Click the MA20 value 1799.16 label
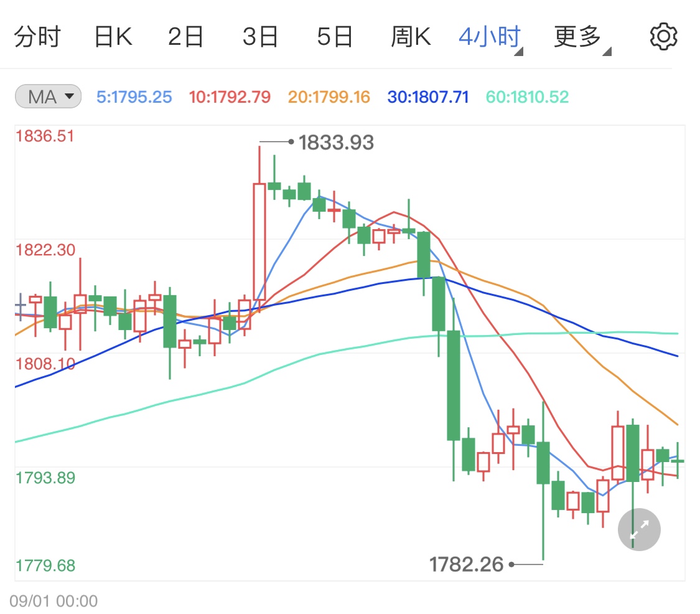This screenshot has width=700, height=614. (329, 97)
